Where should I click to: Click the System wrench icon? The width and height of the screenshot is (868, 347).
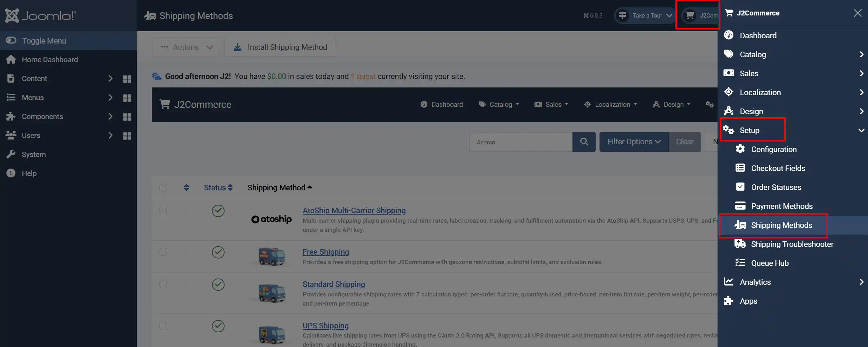point(11,154)
